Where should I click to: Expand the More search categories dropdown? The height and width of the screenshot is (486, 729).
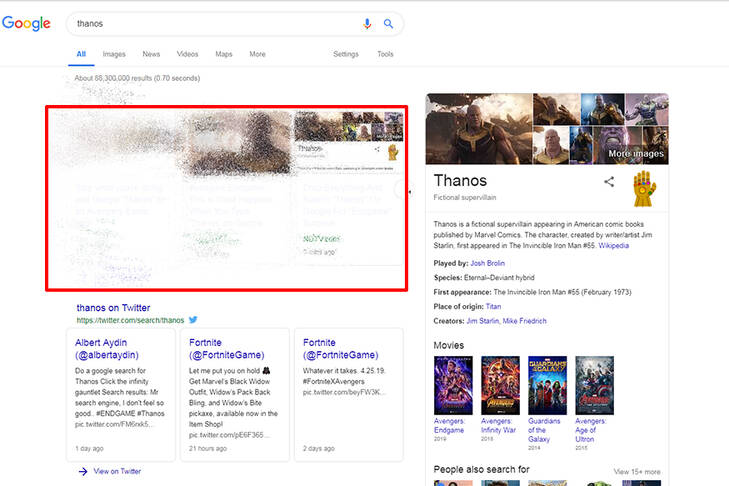[257, 54]
